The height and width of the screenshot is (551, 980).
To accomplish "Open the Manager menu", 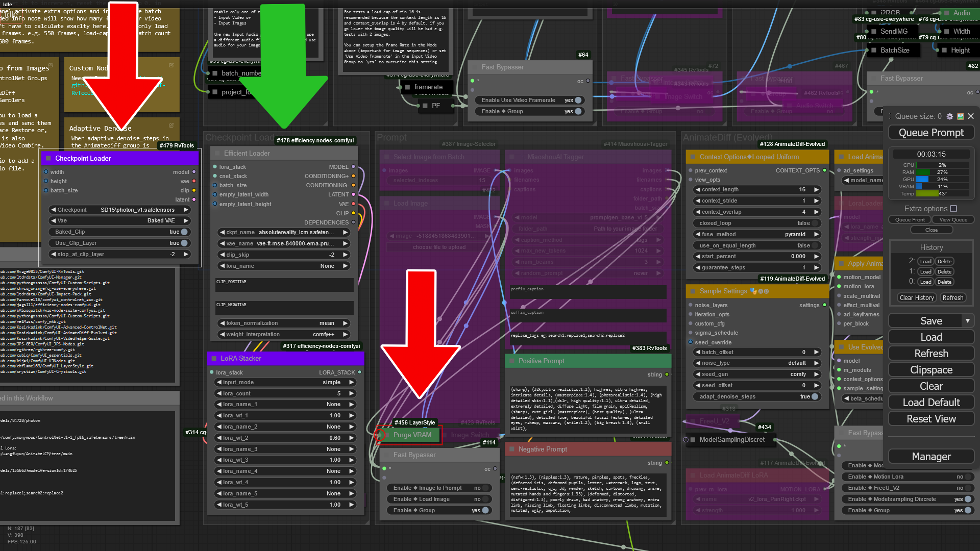I will pyautogui.click(x=931, y=457).
